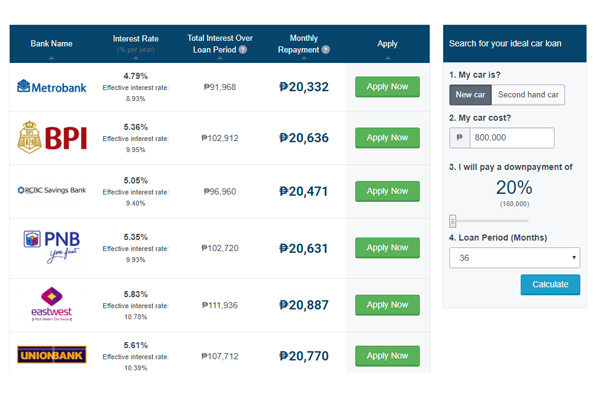Apply now for the EastWest loan
The height and width of the screenshot is (400, 600).
[387, 305]
